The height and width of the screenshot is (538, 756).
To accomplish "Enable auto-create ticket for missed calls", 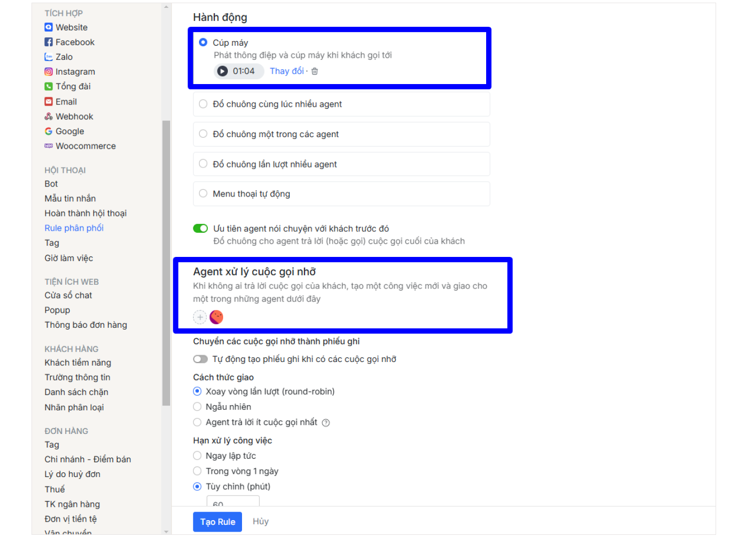I will [201, 359].
